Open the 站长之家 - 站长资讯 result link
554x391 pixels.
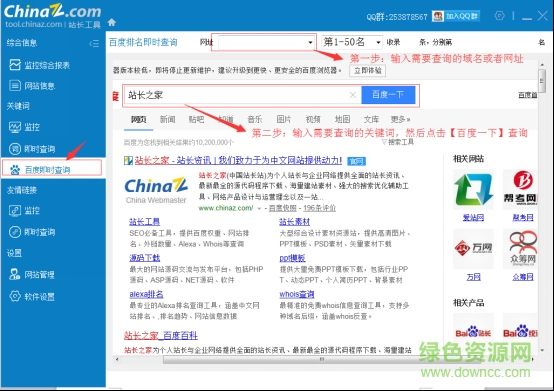coord(238,160)
